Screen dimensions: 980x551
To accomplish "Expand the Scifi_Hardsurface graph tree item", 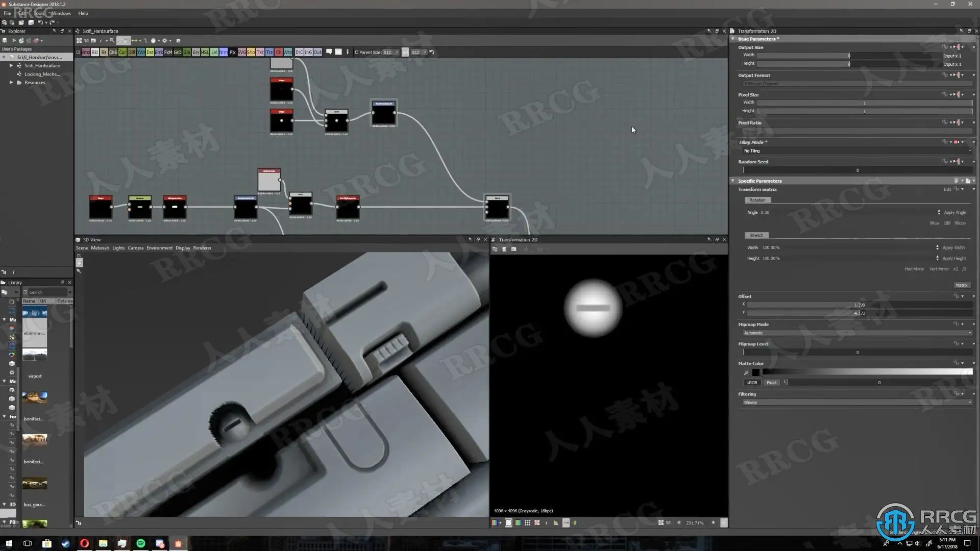I will coord(11,65).
